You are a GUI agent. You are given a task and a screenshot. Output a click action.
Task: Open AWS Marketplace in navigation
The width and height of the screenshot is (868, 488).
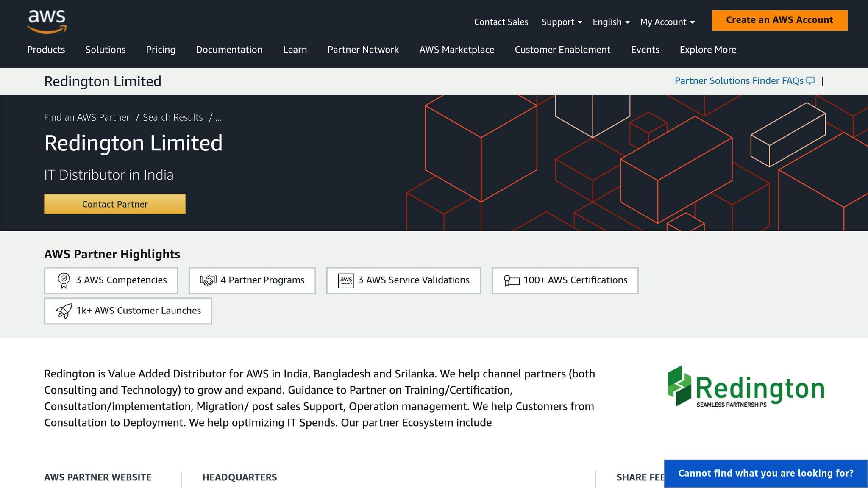click(457, 50)
